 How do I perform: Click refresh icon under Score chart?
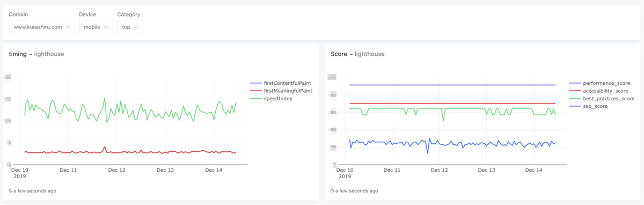pyautogui.click(x=333, y=191)
